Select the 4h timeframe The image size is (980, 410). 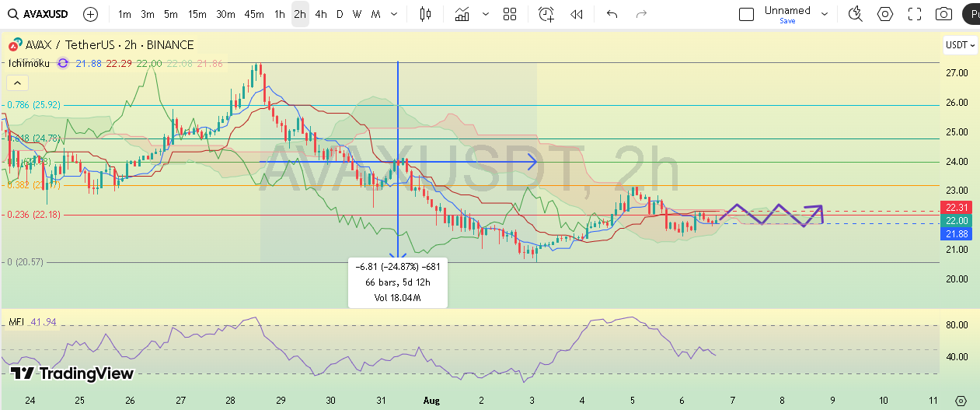321,14
